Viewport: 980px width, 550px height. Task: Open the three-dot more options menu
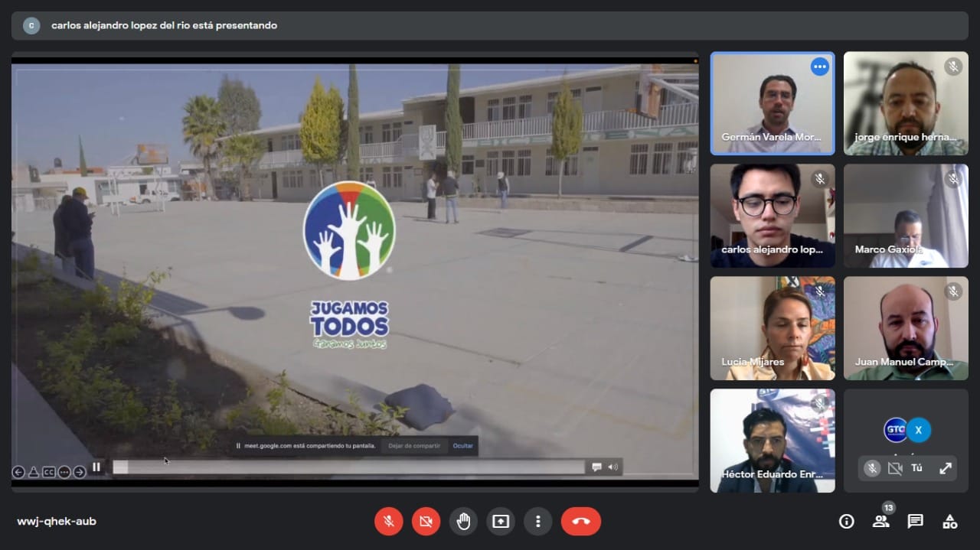(x=538, y=521)
